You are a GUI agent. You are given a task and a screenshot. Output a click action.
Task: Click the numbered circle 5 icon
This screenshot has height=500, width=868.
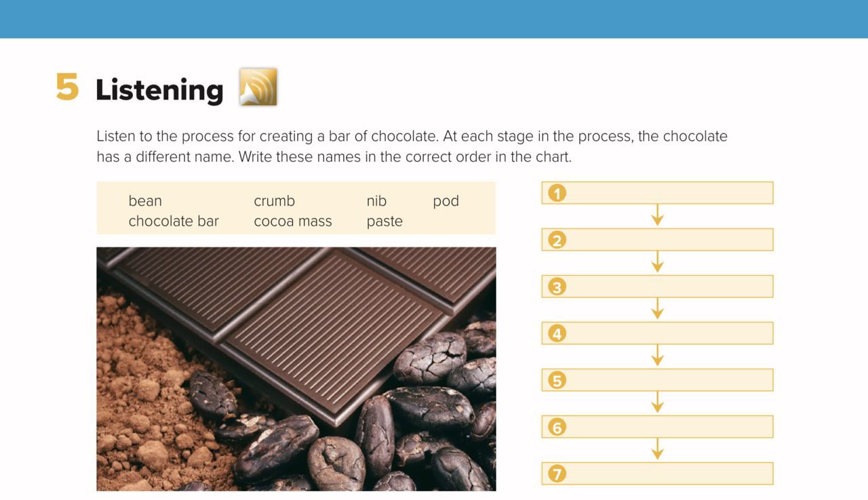[x=557, y=381]
